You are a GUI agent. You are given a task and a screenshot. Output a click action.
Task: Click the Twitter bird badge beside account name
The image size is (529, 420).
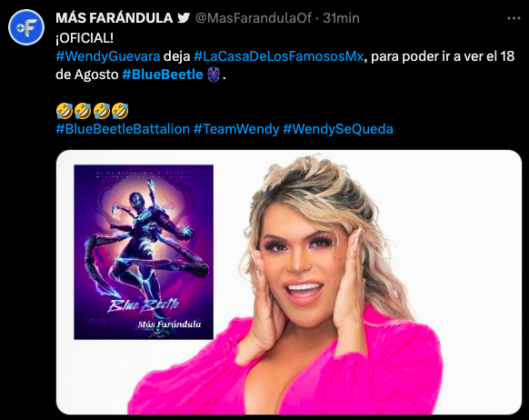[184, 18]
